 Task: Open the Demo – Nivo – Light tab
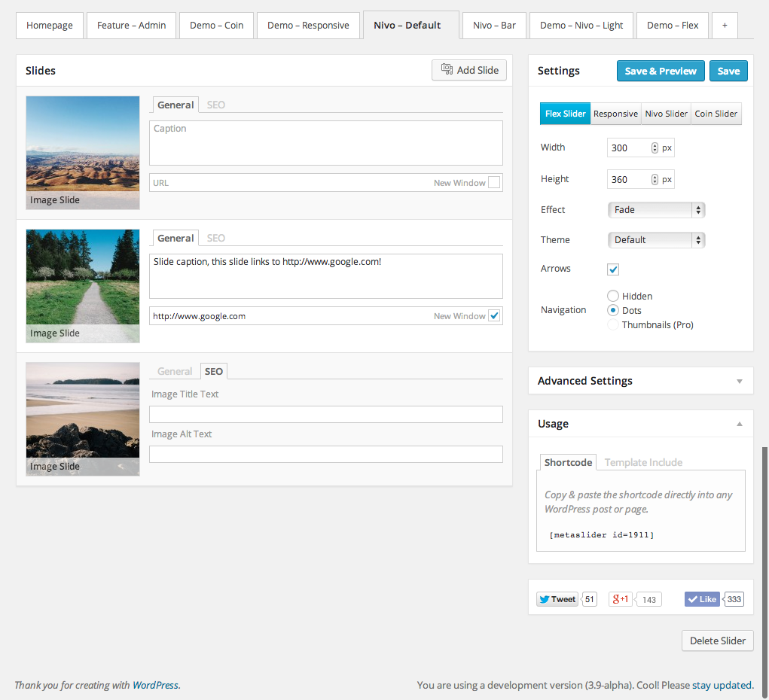pyautogui.click(x=581, y=25)
